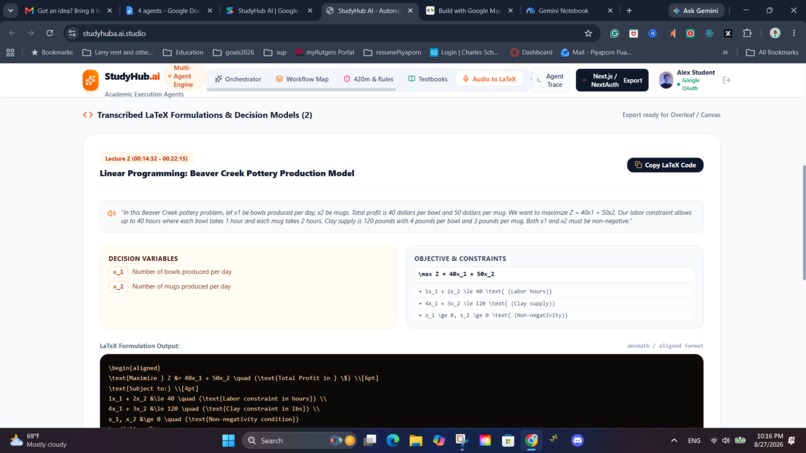Click the address bar URL field
Image resolution: width=806 pixels, height=453 pixels.
pos(329,33)
